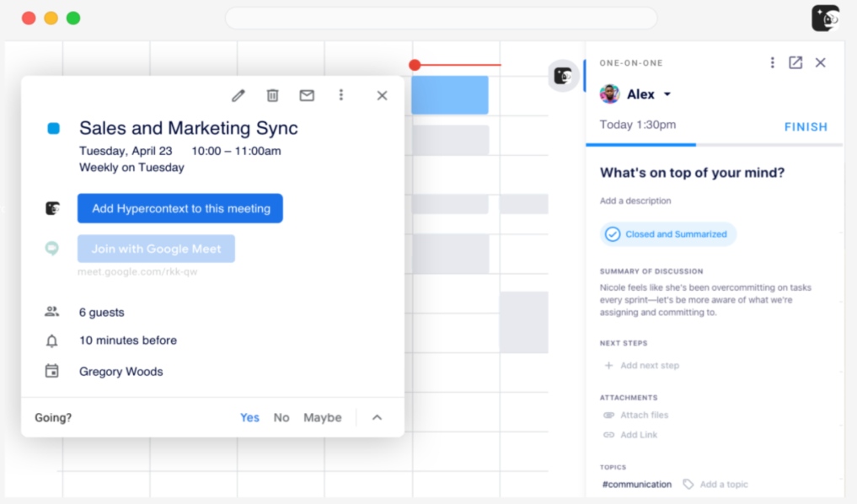Click the blue event color square
This screenshot has width=857, height=504.
[54, 128]
